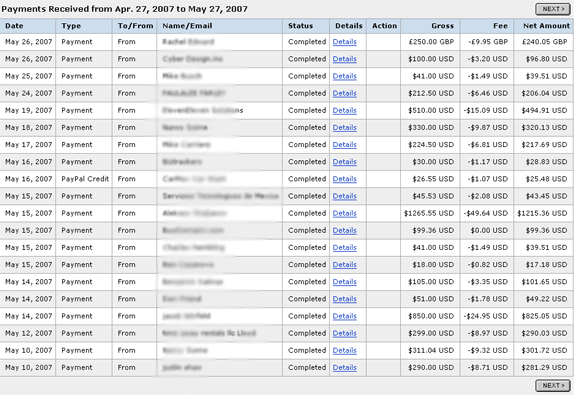The height and width of the screenshot is (396, 574).
Task: Select the May 25, 2007 date cell
Action: (x=29, y=76)
